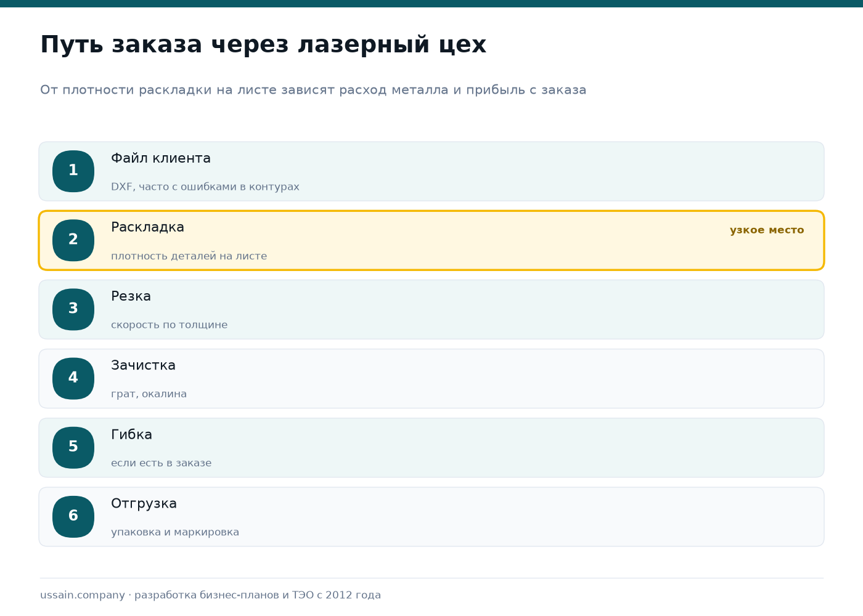Click the subtitle about плотности раскладки на листе
The height and width of the screenshot is (616, 863).
(313, 90)
